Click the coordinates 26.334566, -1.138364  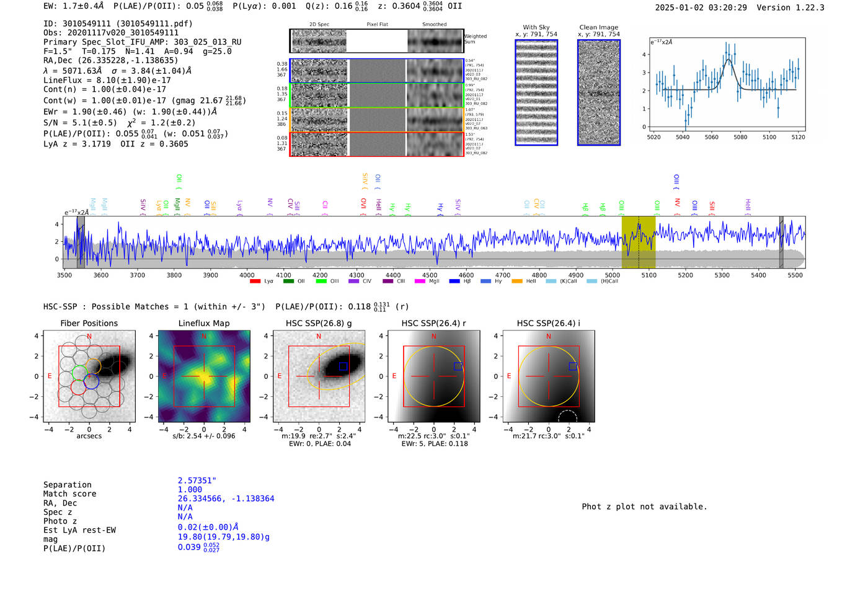(226, 499)
